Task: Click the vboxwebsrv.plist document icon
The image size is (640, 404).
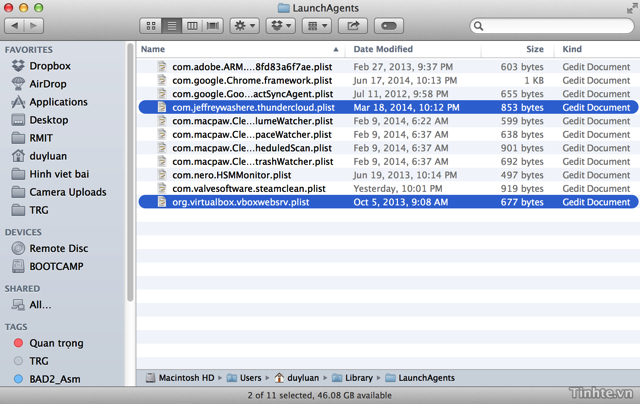Action: [162, 202]
